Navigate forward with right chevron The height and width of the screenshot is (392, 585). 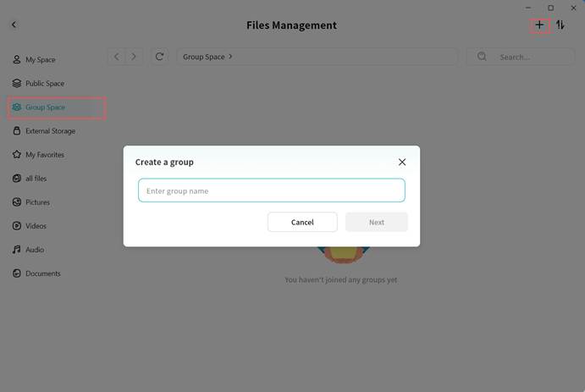(x=134, y=57)
